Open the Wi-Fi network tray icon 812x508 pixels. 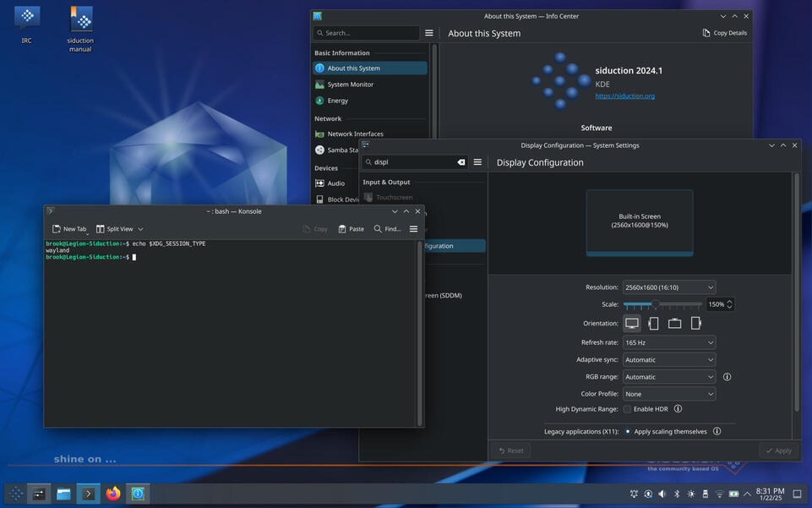pos(719,494)
